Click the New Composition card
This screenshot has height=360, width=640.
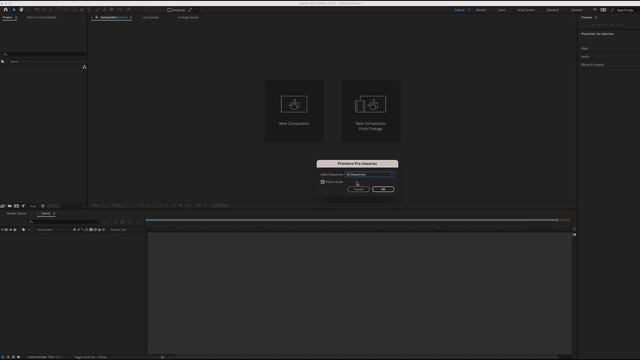[294, 111]
